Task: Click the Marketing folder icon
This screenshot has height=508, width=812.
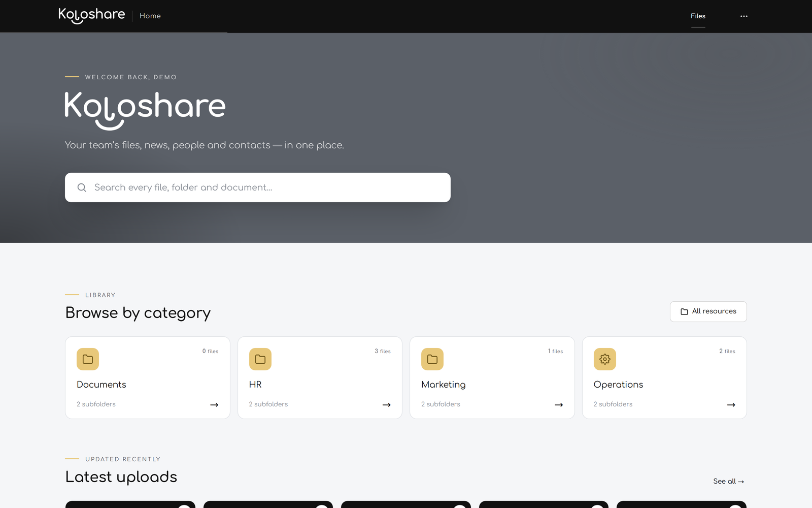Action: [x=432, y=359]
